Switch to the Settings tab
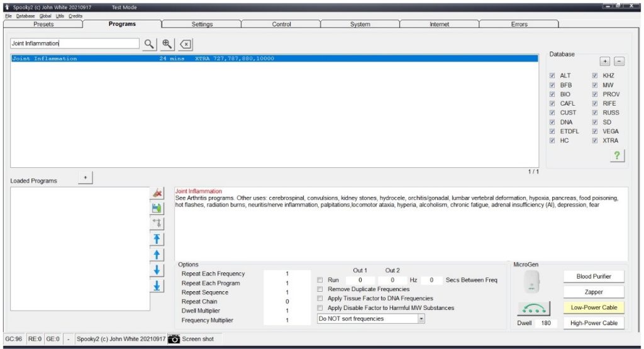 click(202, 25)
